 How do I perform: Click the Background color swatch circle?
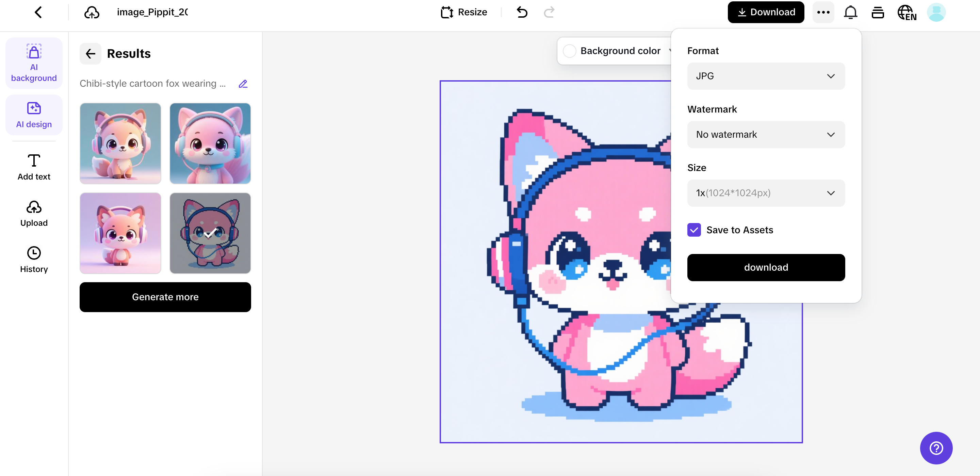click(x=569, y=51)
